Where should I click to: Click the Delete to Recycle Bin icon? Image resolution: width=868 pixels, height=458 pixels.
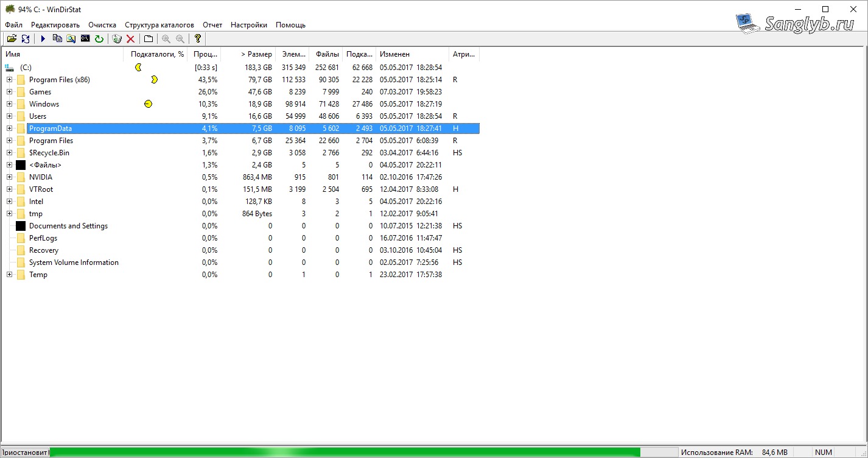coord(117,38)
